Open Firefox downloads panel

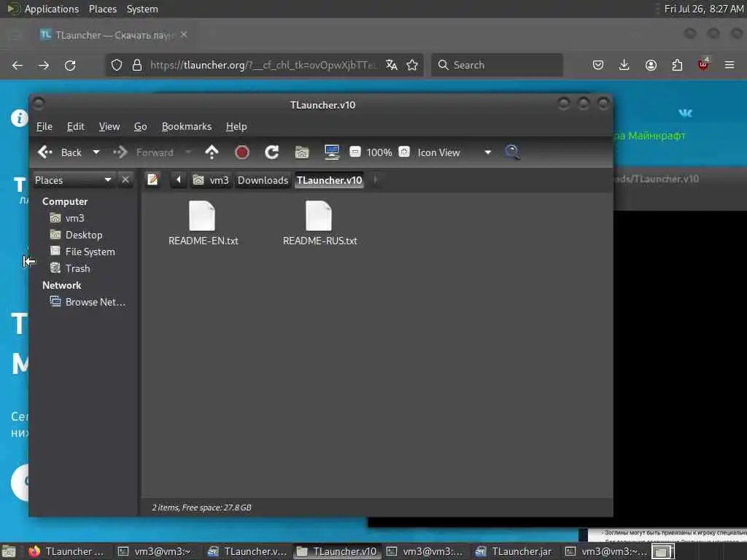click(x=624, y=65)
